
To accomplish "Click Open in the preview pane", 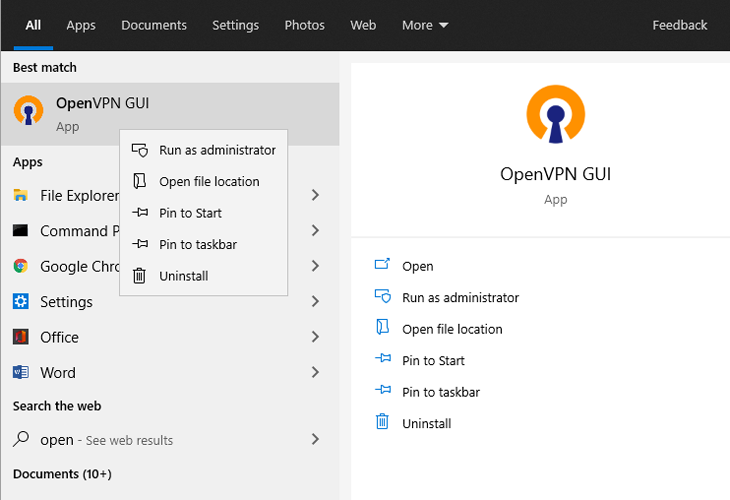I will [418, 266].
